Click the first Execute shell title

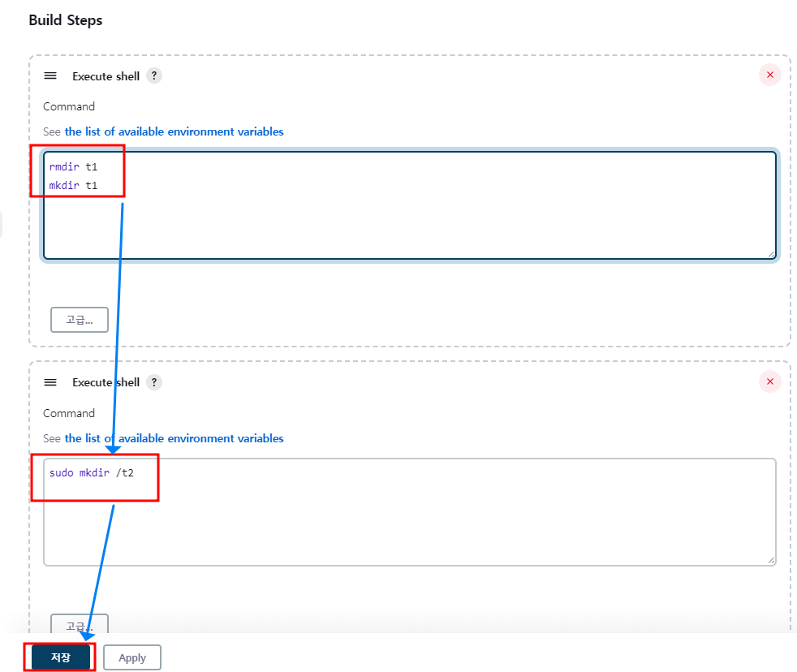point(106,76)
